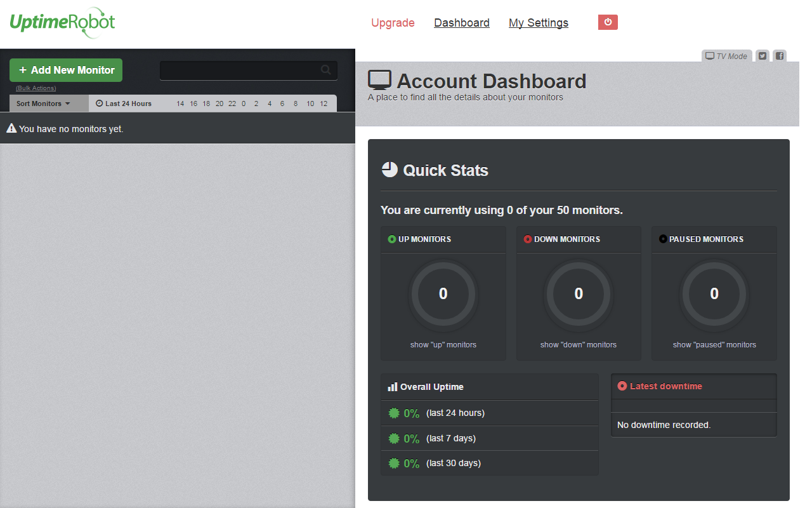Click the "You have no monitors yet." message
The image size is (812, 508).
pos(71,129)
